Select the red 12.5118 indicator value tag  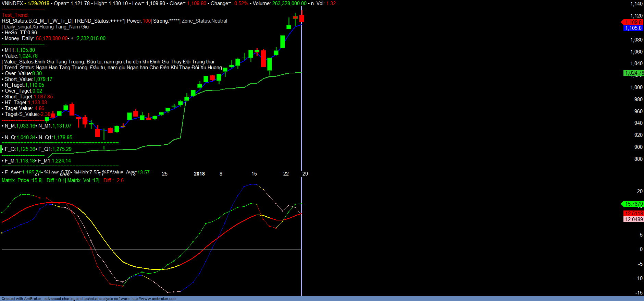coord(634,214)
